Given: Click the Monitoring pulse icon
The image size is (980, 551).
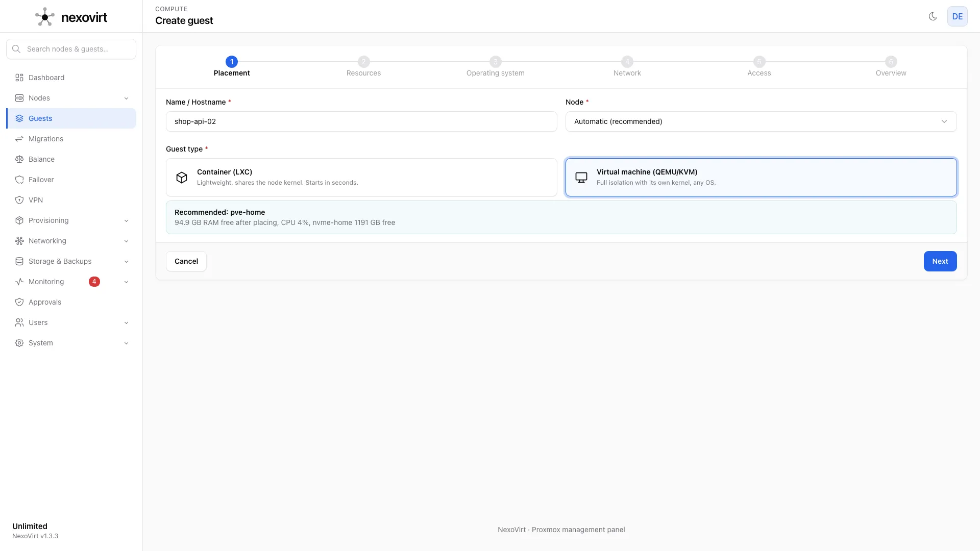Looking at the screenshot, I should tap(19, 282).
